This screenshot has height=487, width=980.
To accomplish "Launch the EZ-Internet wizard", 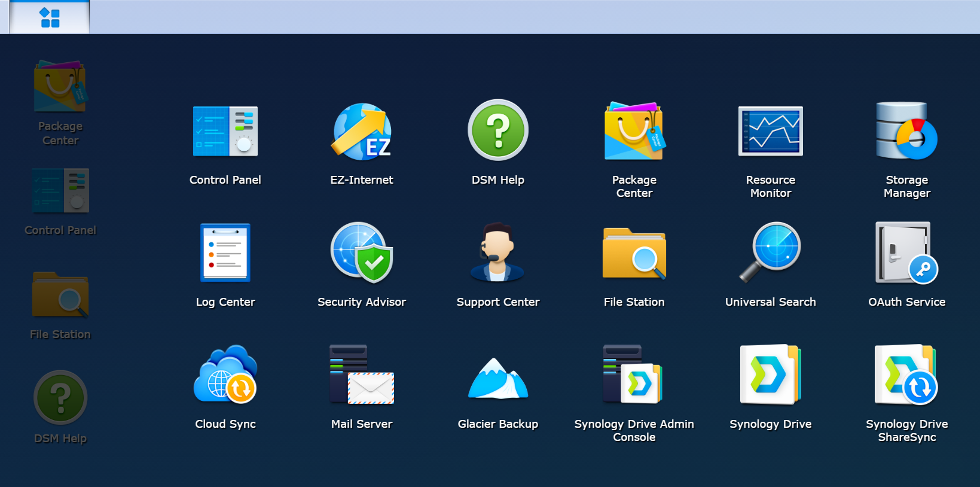I will [x=362, y=131].
